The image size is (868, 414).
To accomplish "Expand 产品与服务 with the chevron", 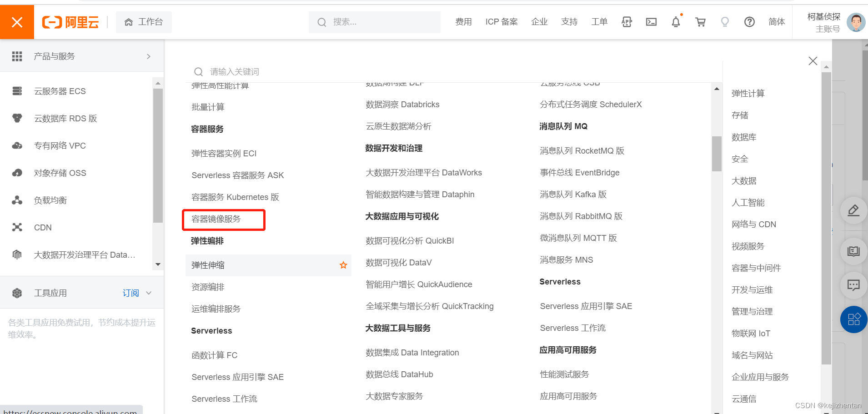I will click(x=149, y=56).
